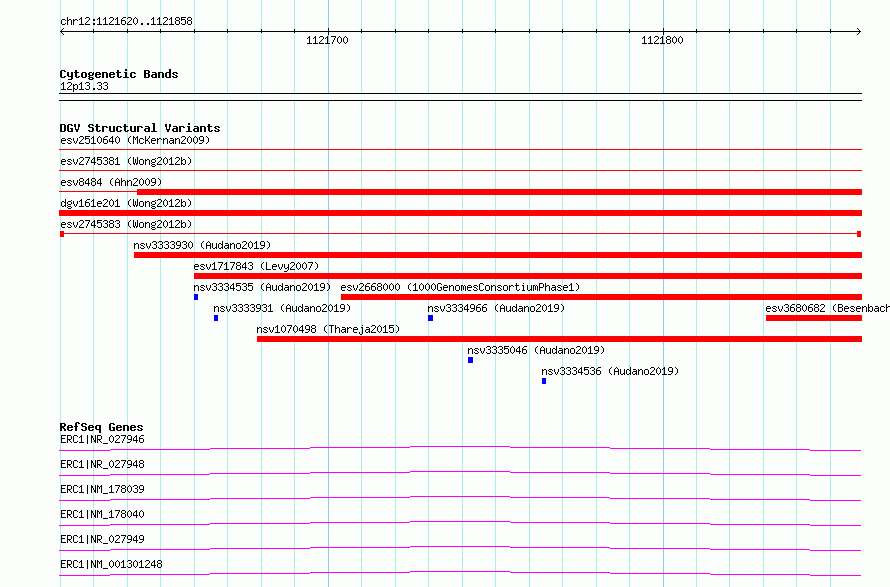
Task: Click blue marker for nsv3334535
Action: [x=196, y=297]
